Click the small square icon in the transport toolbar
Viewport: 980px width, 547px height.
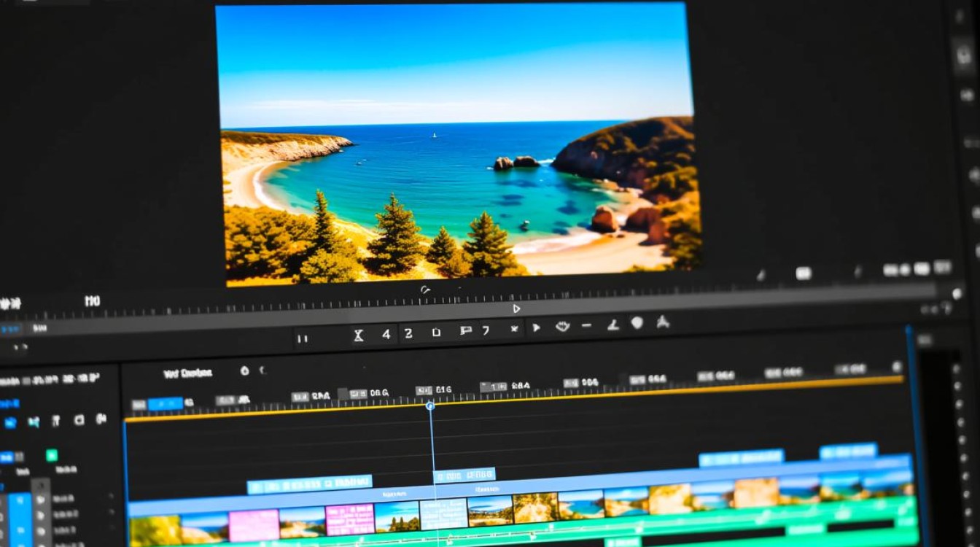(x=436, y=333)
